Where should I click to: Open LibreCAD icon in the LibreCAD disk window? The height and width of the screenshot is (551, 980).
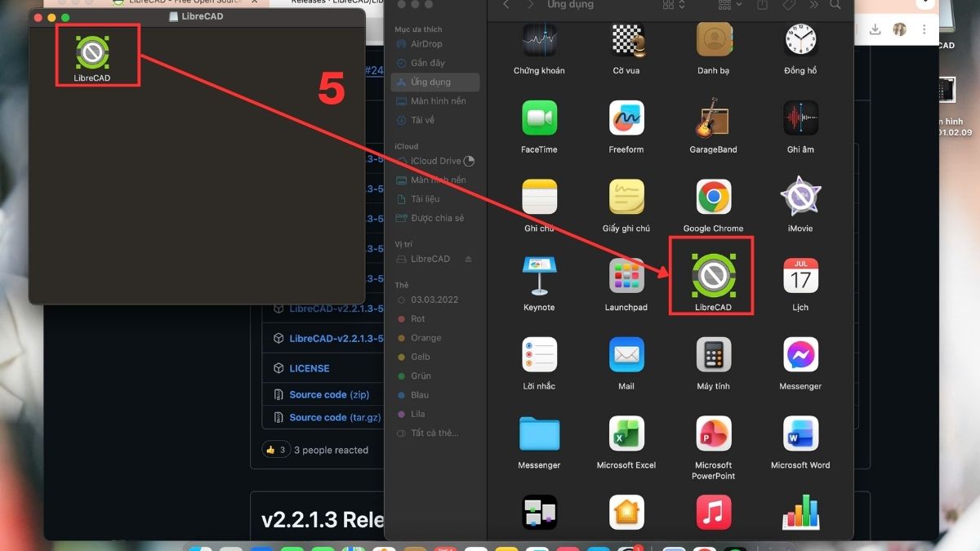pyautogui.click(x=92, y=51)
